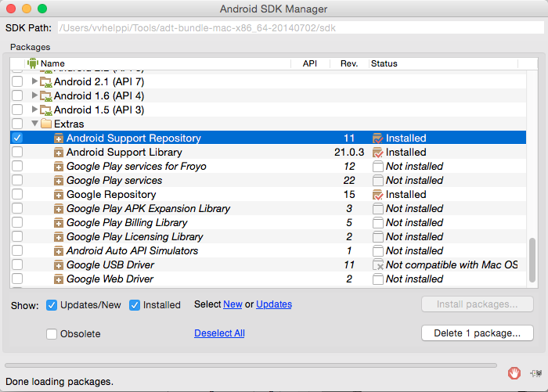The width and height of the screenshot is (548, 392).
Task: Click the Google Play services package icon
Action: pyautogui.click(x=59, y=181)
